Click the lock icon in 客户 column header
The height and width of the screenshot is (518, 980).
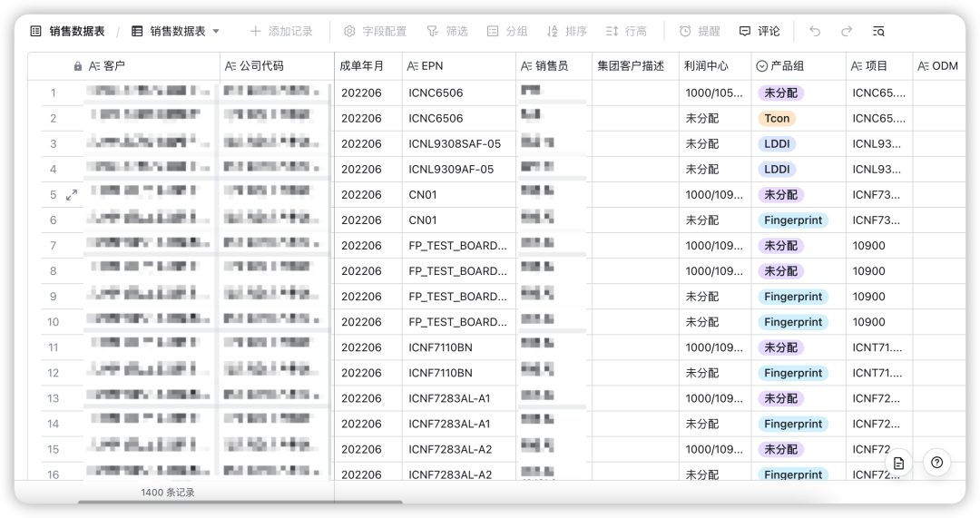click(x=78, y=66)
